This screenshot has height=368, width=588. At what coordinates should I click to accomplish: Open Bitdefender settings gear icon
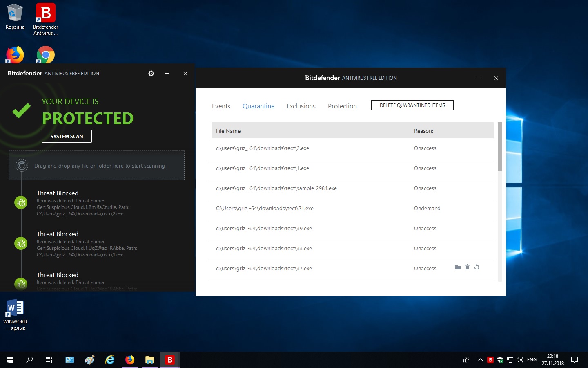tap(151, 73)
